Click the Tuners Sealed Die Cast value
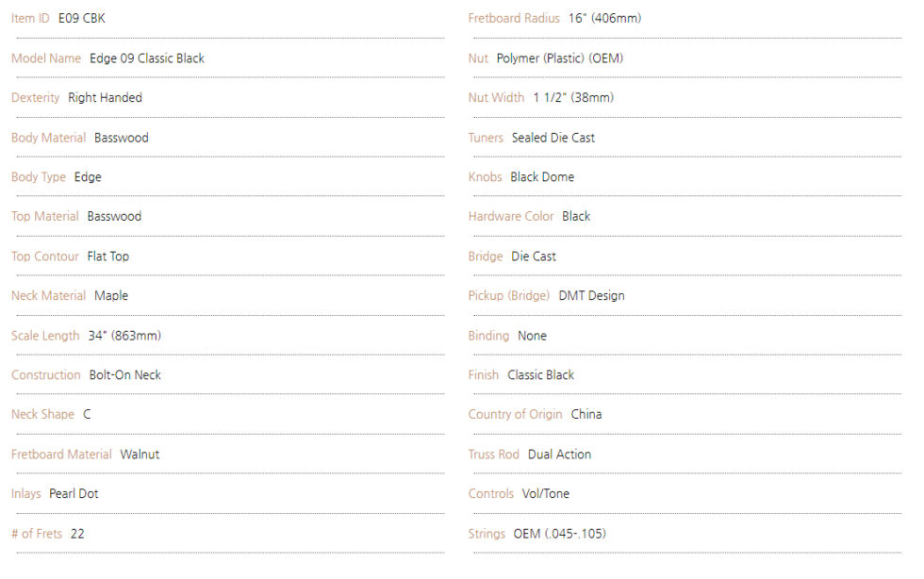Image resolution: width=924 pixels, height=579 pixels. pos(553,138)
